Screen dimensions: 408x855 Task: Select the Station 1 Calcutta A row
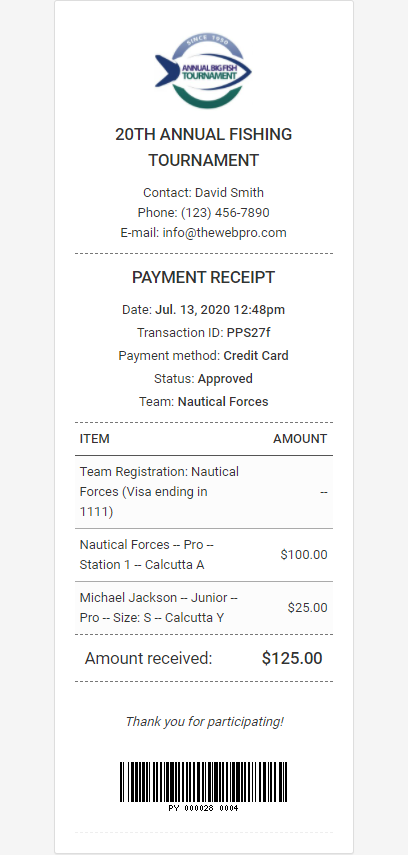203,555
